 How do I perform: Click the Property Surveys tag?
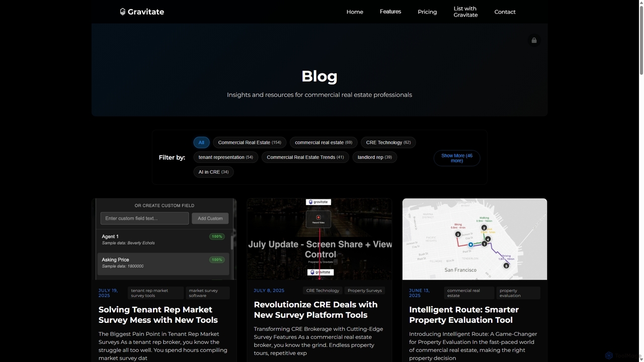pyautogui.click(x=365, y=291)
